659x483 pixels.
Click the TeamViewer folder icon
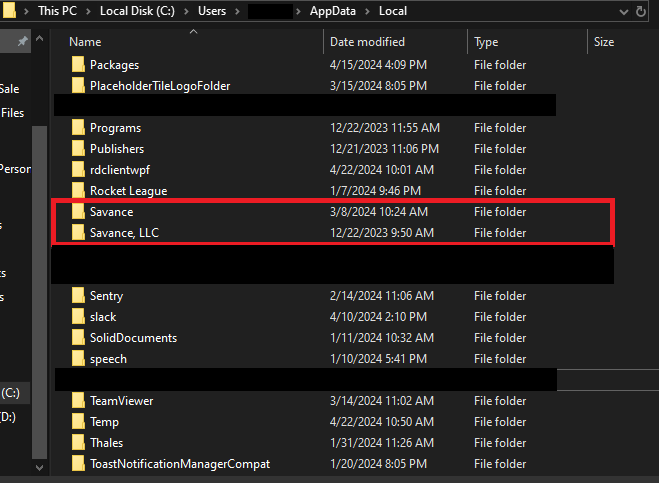coord(78,401)
